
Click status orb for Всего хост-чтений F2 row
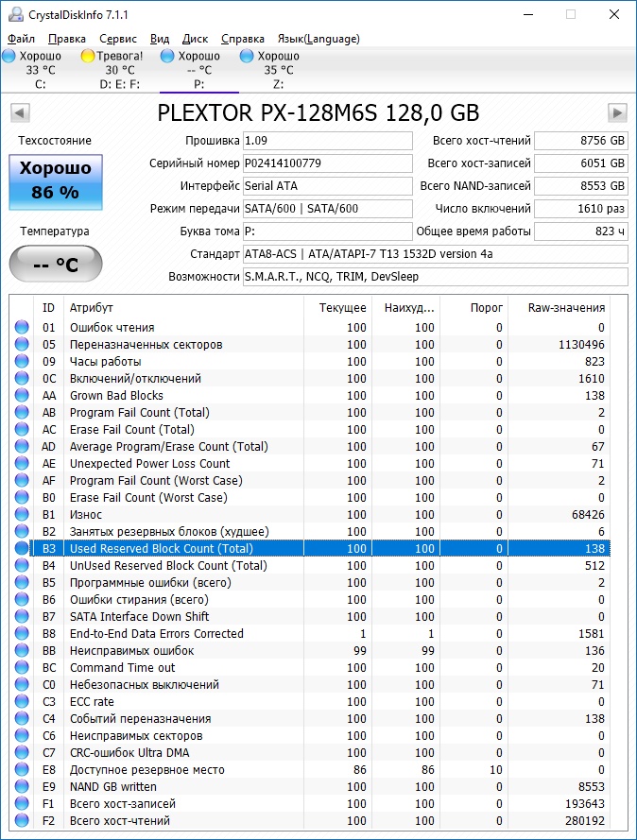[22, 820]
